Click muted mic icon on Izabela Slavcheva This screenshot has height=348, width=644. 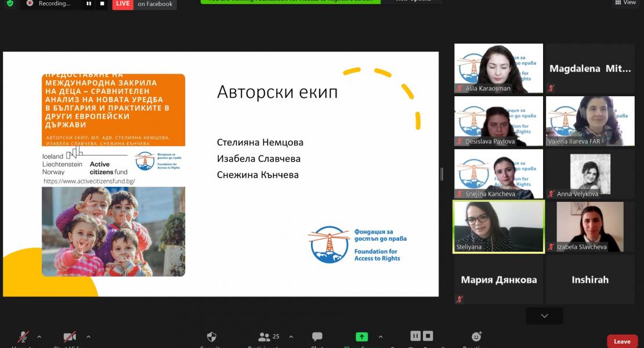pyautogui.click(x=551, y=246)
